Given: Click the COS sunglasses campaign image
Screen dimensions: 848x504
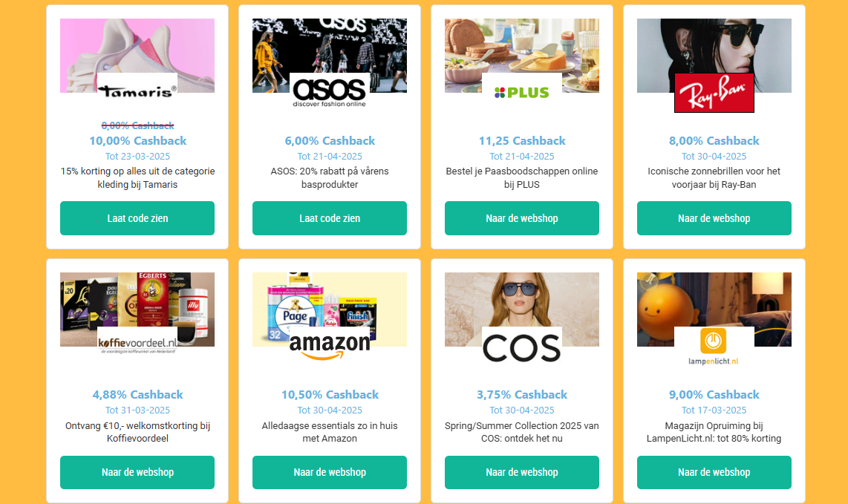Looking at the screenshot, I should 522,310.
